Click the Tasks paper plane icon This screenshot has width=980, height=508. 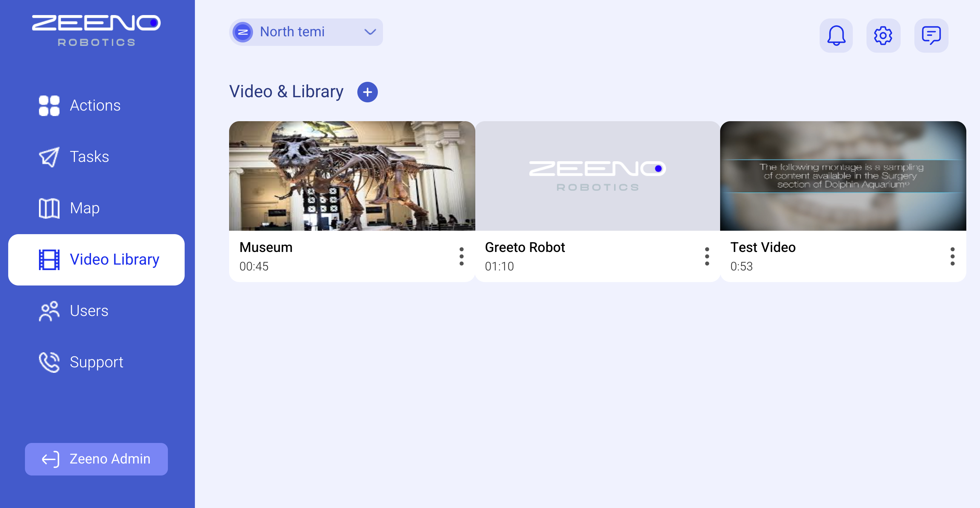(x=49, y=157)
